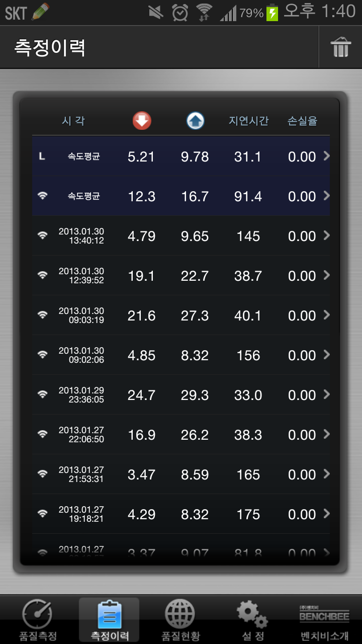
Task: Click WiFi icon in the 12.3 average row
Action: tap(43, 196)
